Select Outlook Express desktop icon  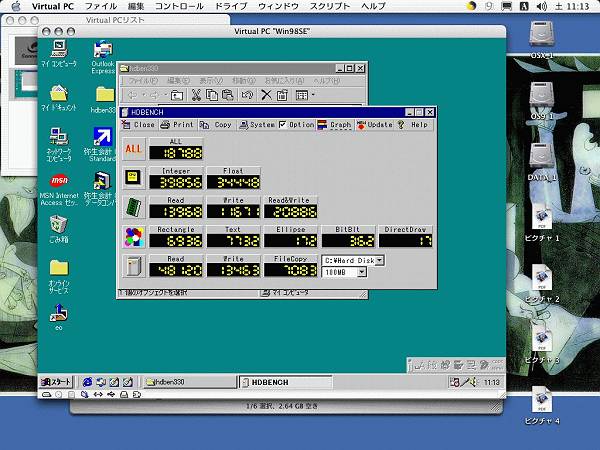(x=103, y=57)
